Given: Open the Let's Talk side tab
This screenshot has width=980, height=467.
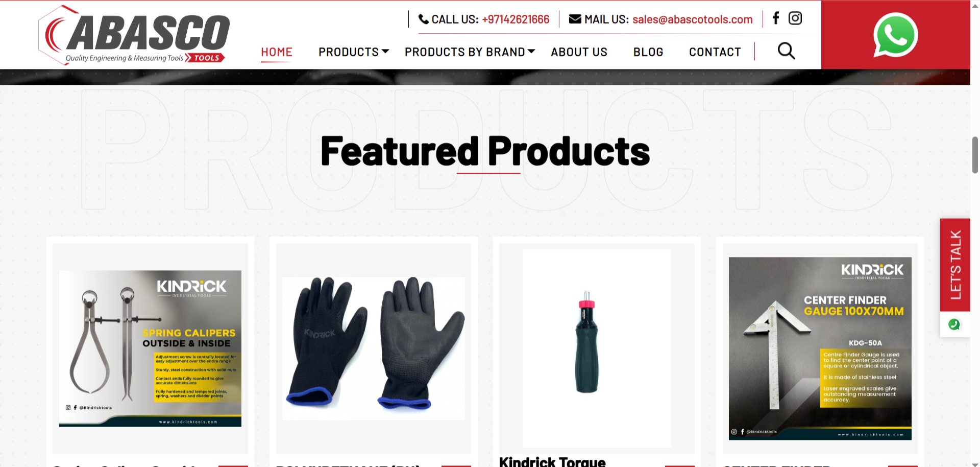Looking at the screenshot, I should click(x=955, y=265).
